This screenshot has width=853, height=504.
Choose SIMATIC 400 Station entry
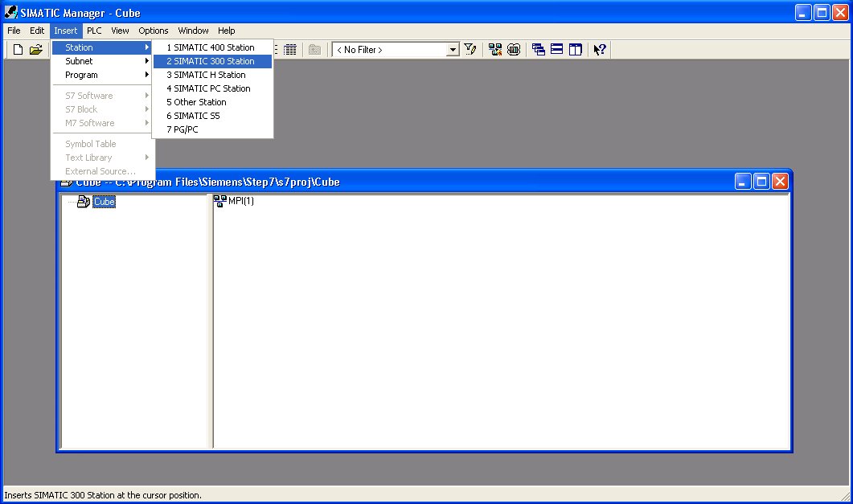[212, 47]
